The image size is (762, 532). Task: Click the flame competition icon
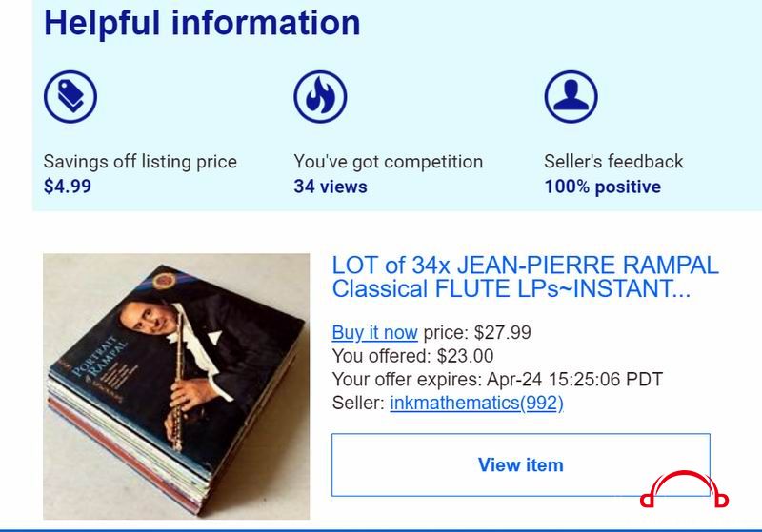click(320, 96)
